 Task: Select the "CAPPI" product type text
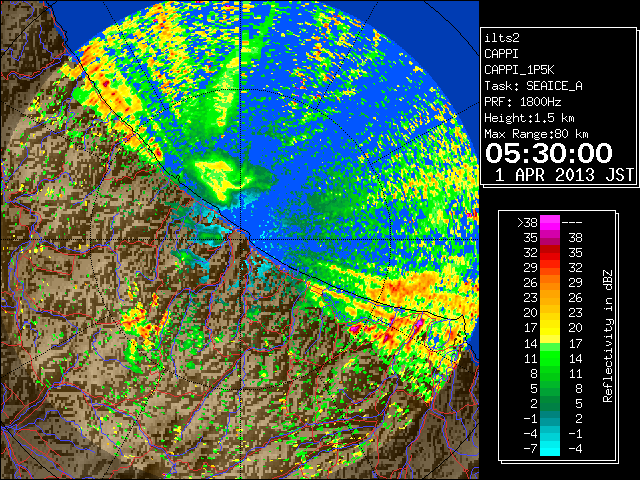501,54
